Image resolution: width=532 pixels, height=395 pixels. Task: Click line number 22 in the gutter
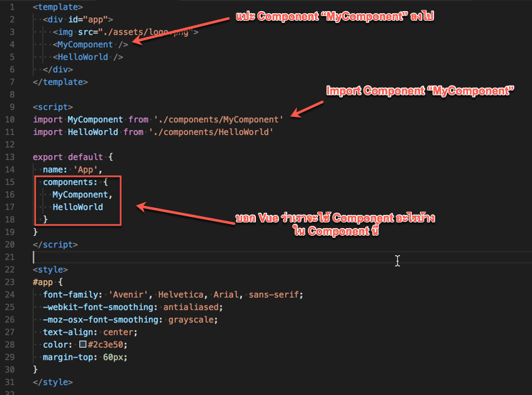coord(10,269)
